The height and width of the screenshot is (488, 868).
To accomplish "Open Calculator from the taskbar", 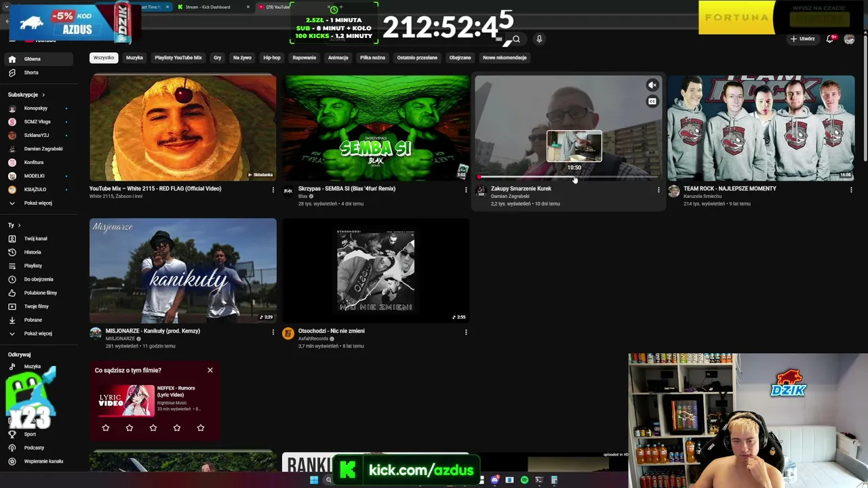I will coord(554,480).
